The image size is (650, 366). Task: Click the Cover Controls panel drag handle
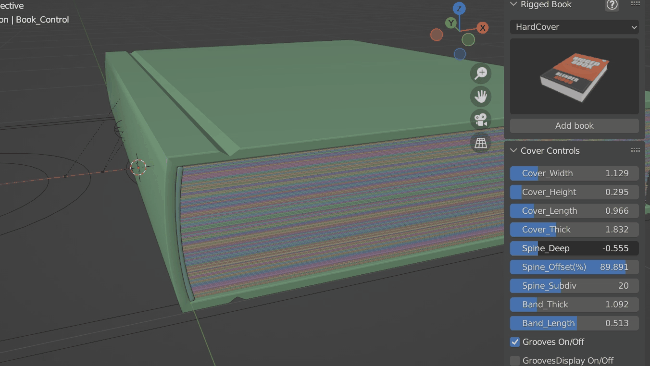pyautogui.click(x=635, y=150)
